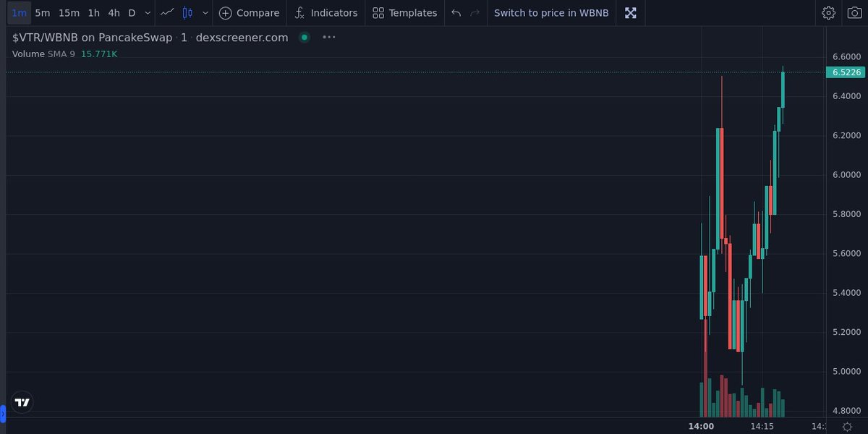Click the Volume SMA 9 indicator label

point(43,54)
